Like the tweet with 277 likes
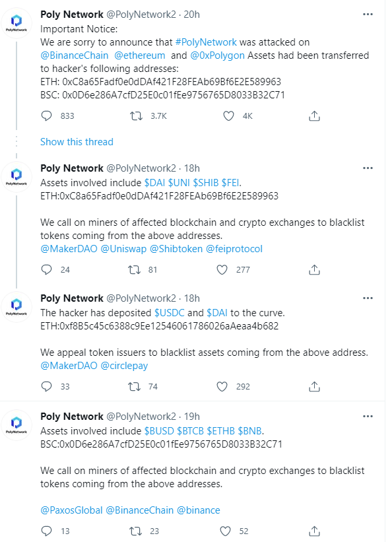 coord(222,269)
